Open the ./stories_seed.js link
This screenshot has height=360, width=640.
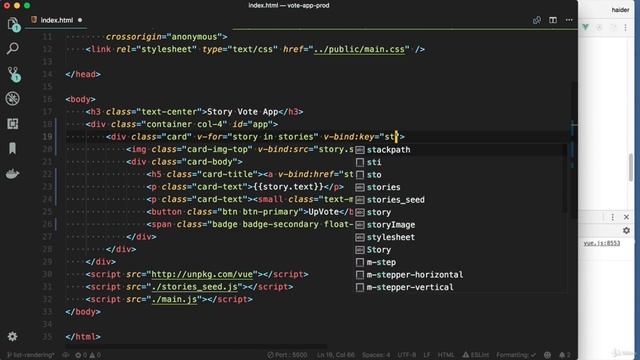195,287
